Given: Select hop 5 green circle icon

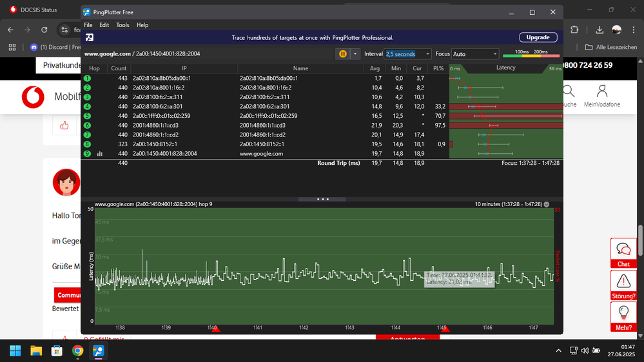Looking at the screenshot, I should pos(87,116).
